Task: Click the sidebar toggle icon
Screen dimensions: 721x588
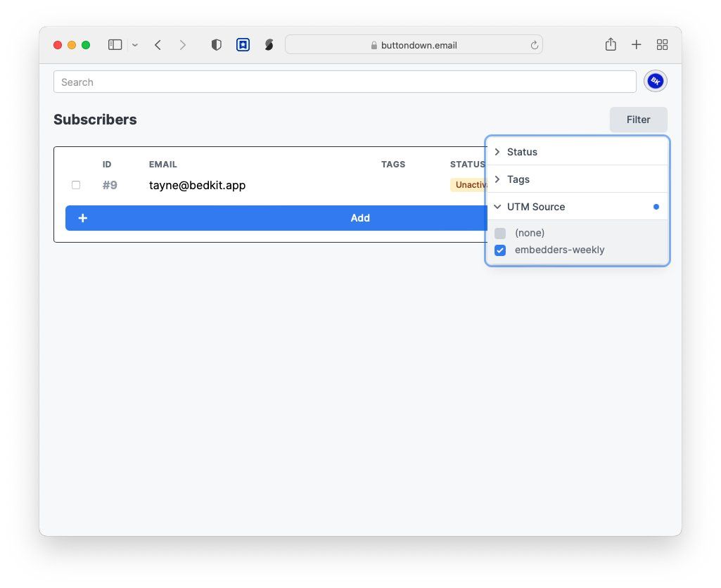Action: point(115,45)
